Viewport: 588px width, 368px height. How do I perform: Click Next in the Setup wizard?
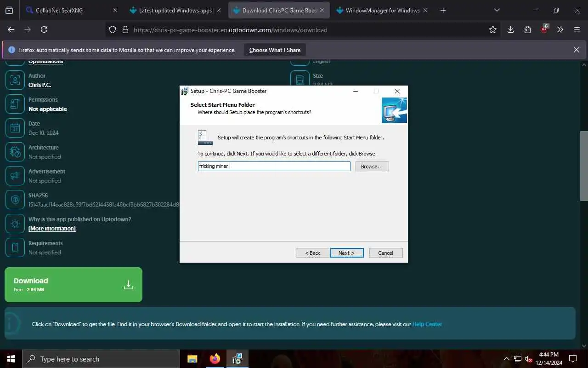(347, 253)
